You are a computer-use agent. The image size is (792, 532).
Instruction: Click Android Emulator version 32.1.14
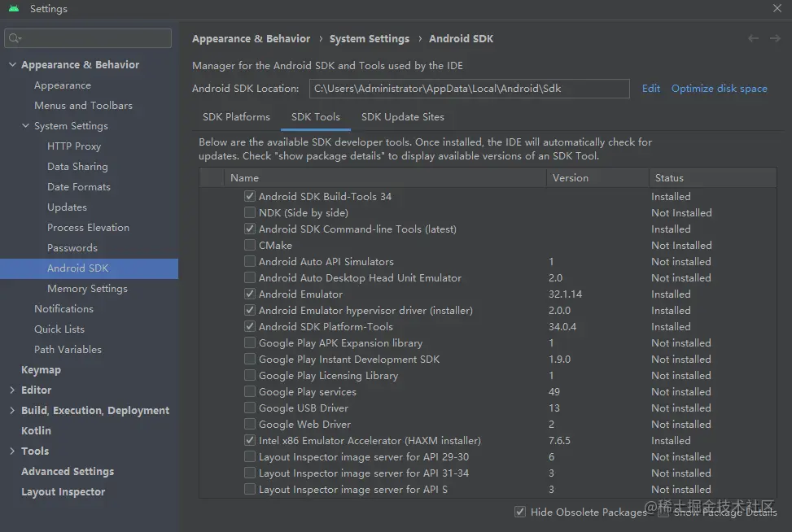(x=565, y=294)
